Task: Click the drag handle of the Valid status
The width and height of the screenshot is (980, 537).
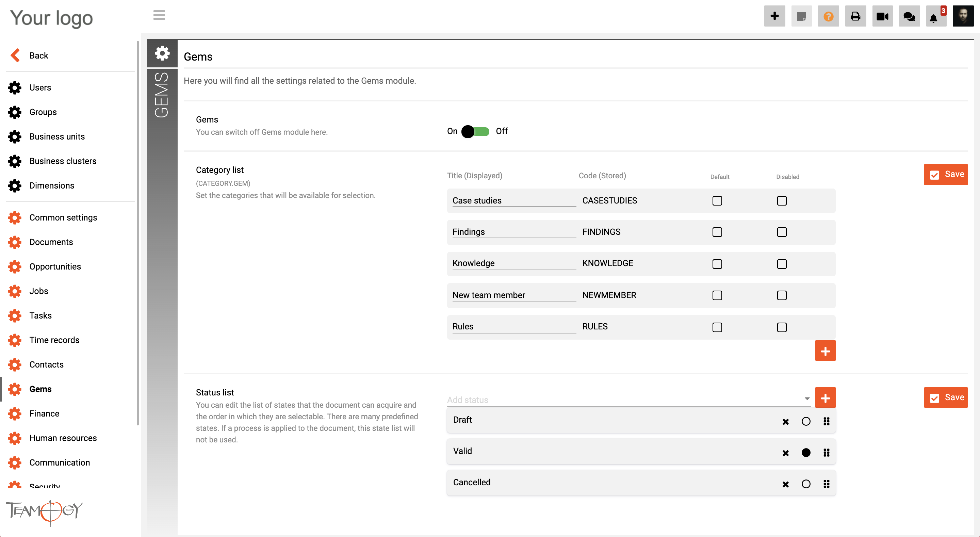Action: point(826,452)
